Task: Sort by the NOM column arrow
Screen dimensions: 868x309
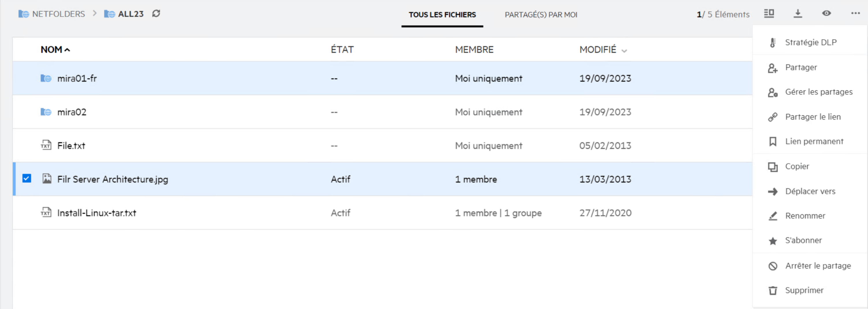Action: tap(67, 50)
